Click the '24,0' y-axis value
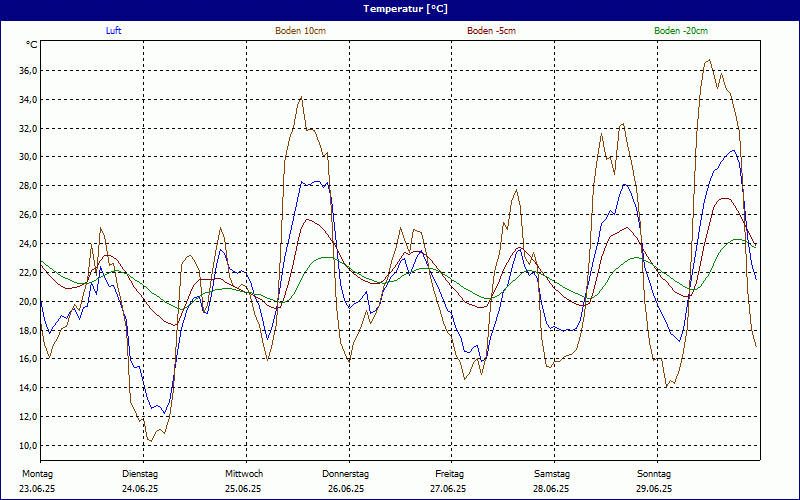This screenshot has width=800, height=500. click(x=29, y=243)
